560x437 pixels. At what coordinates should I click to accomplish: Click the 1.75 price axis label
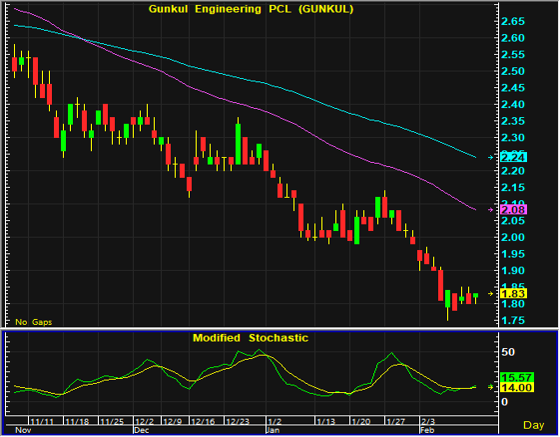513,320
